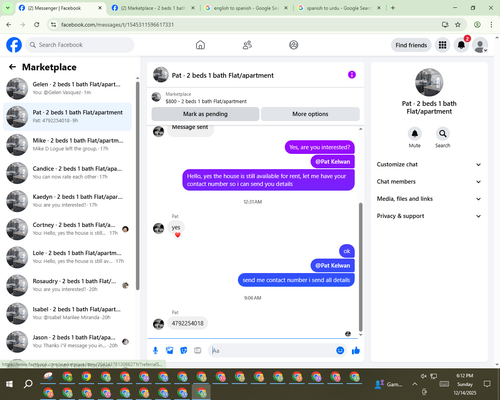Image resolution: width=500 pixels, height=400 pixels.
Task: Open the Windows notification center icon
Action: tap(487, 384)
